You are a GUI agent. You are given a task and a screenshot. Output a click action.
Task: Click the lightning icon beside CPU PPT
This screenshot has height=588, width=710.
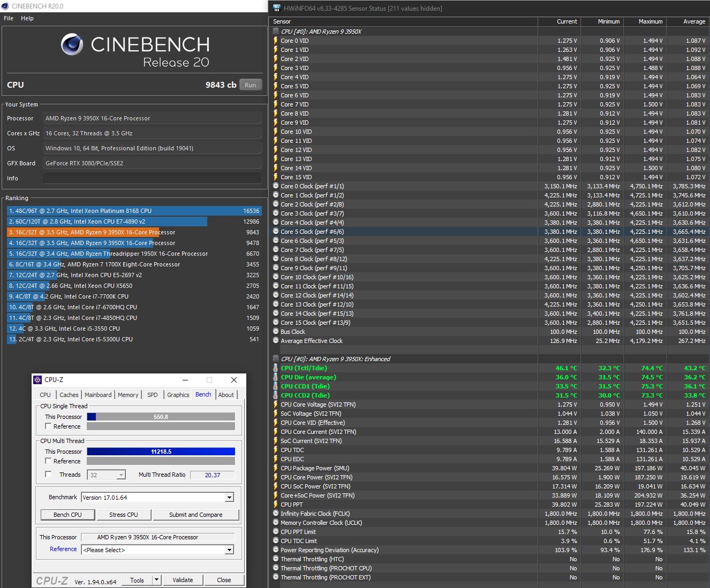pyautogui.click(x=276, y=505)
